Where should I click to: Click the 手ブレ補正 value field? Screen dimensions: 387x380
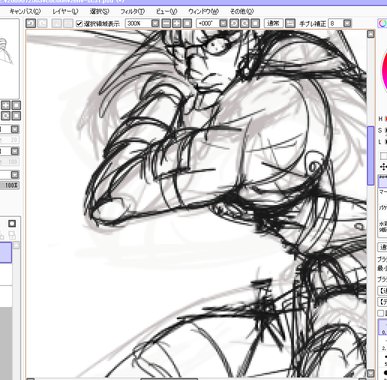coord(336,23)
